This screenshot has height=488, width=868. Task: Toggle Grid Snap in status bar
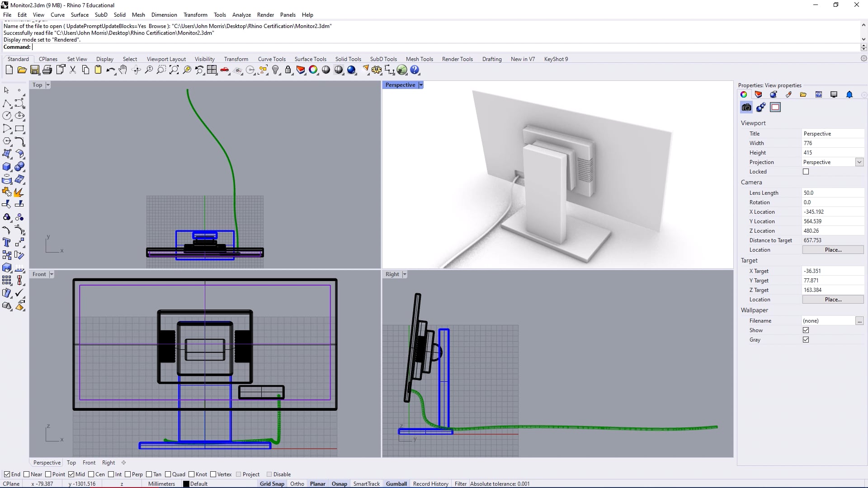coord(272,484)
